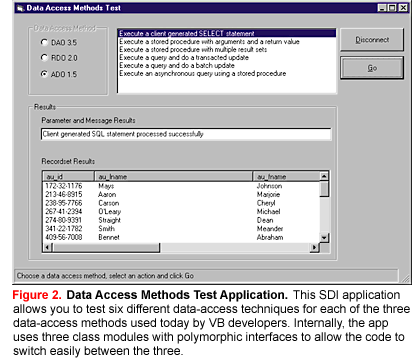The image size is (412, 362).
Task: Click the first name Cheryl
Action: (x=266, y=203)
